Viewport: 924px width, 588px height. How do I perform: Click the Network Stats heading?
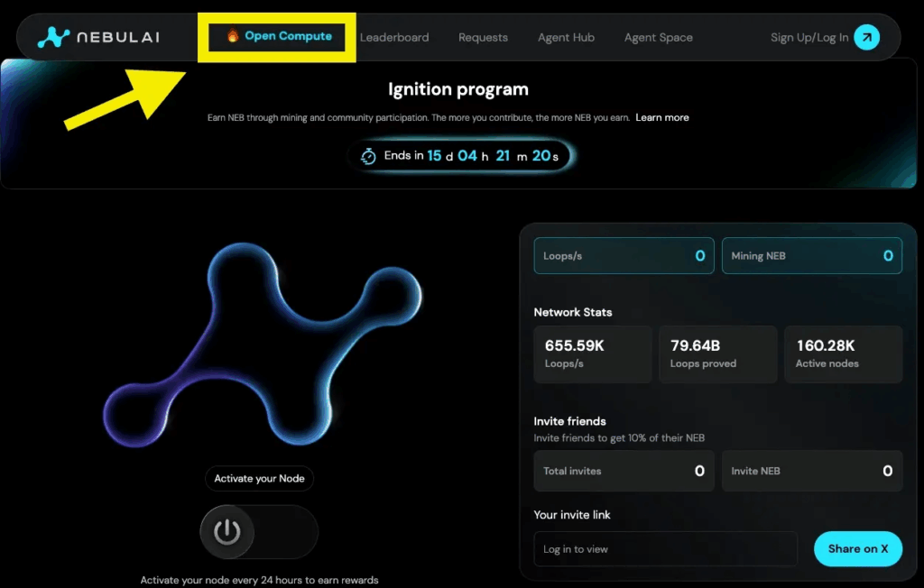[573, 312]
